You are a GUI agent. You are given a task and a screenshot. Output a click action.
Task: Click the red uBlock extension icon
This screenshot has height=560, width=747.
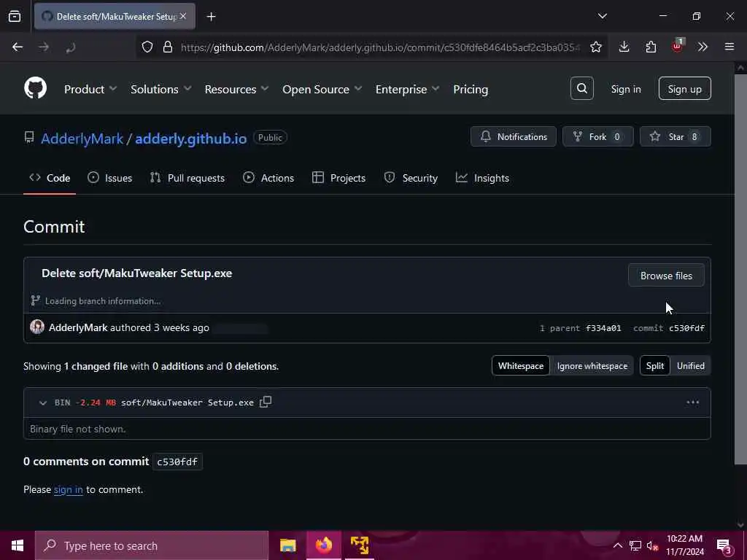(x=677, y=46)
